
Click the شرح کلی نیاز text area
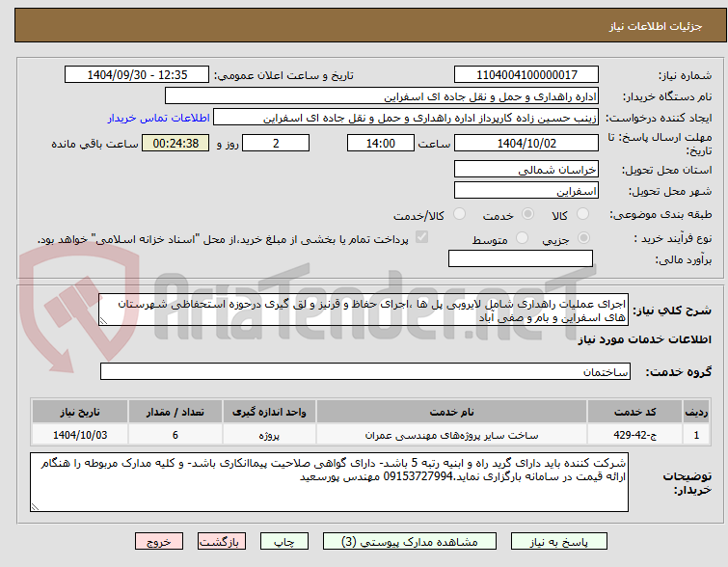364,310
